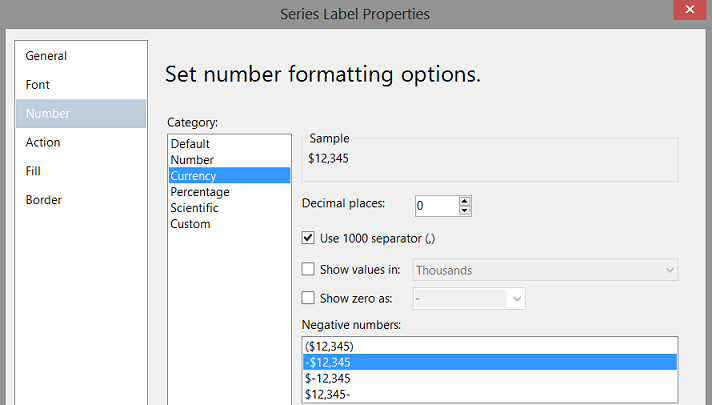Go to the Action page
712x405 pixels.
(x=43, y=142)
